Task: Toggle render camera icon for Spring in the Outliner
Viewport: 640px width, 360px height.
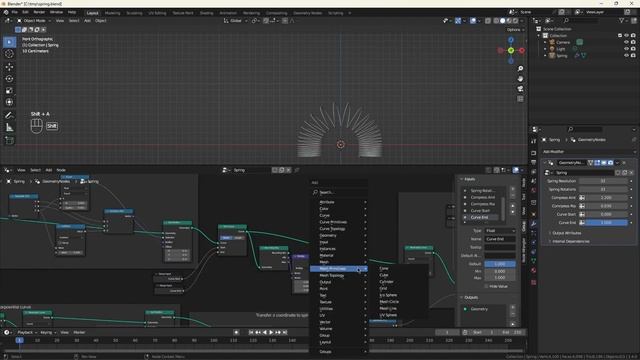Action: 633,56
